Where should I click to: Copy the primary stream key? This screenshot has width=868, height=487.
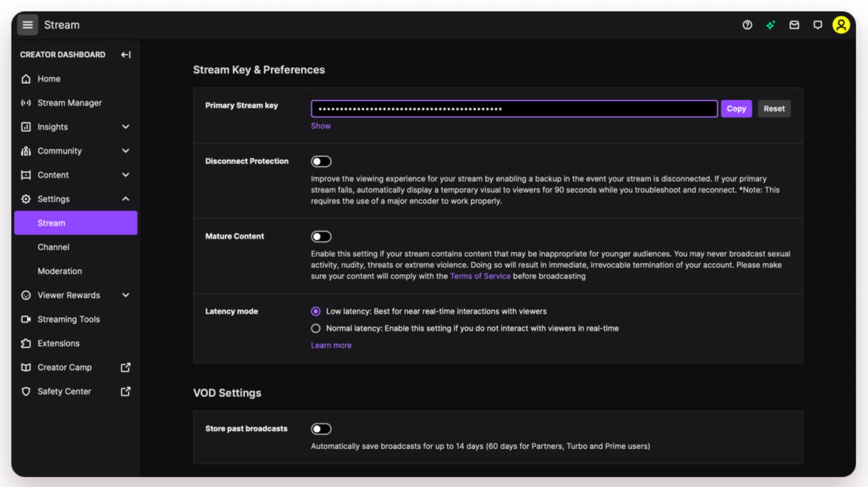pos(736,109)
